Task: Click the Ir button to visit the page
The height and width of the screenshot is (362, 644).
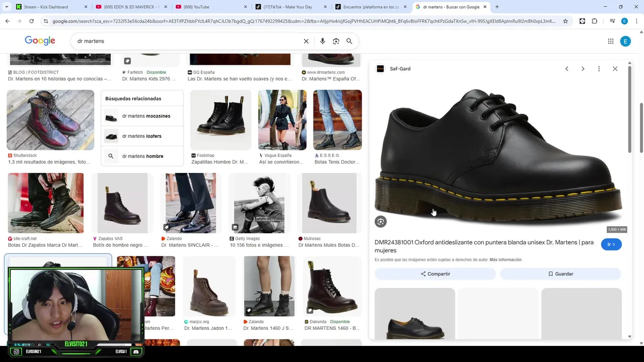Action: (611, 244)
